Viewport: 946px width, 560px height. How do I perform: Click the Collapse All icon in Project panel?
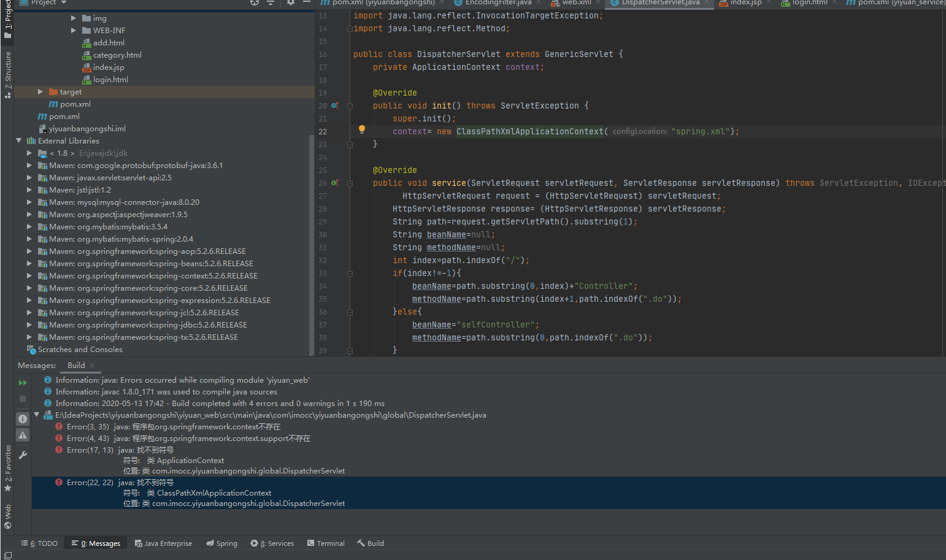pos(271,2)
